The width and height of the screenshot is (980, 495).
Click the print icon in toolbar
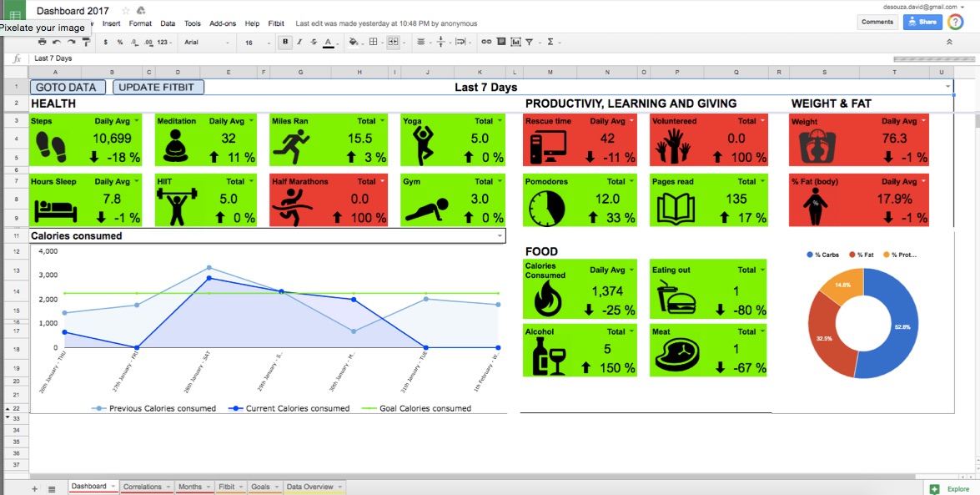click(42, 42)
